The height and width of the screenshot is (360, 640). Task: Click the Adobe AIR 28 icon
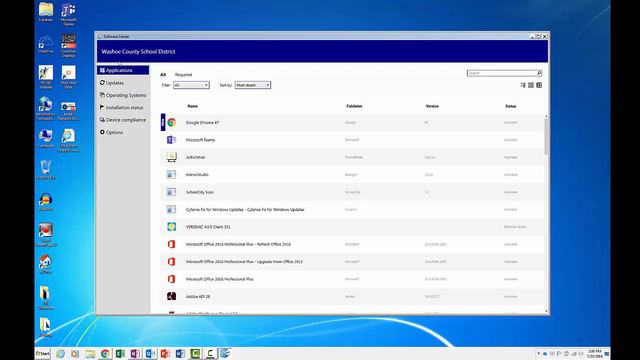[171, 296]
